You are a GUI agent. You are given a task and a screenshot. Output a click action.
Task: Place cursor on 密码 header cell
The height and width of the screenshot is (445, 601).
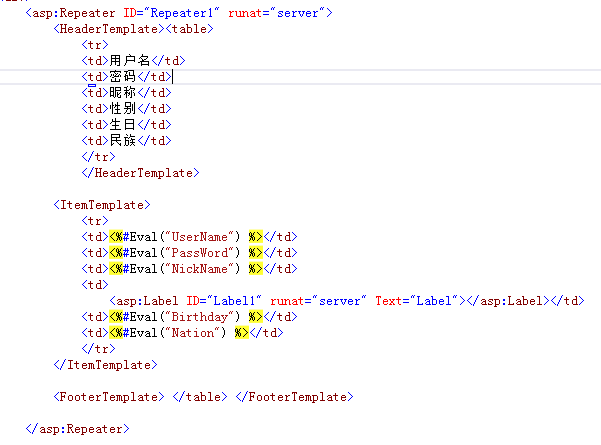tap(123, 77)
